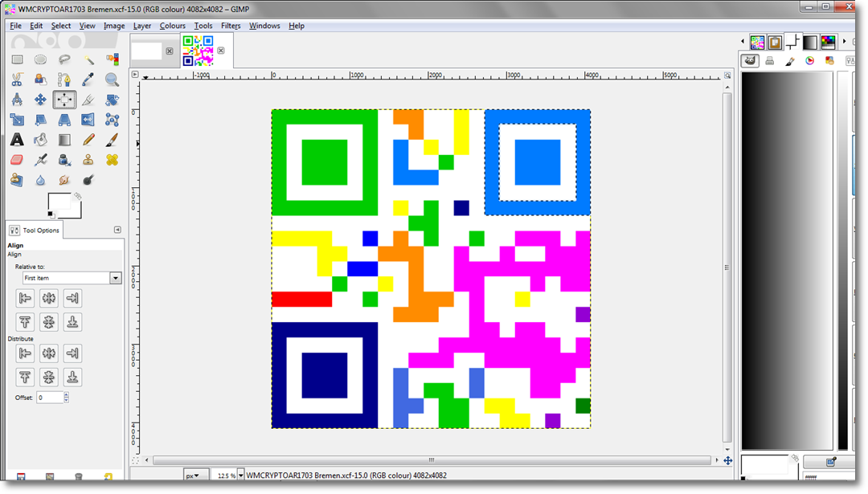The height and width of the screenshot is (494, 868).
Task: Align left edge of target
Action: click(x=25, y=298)
